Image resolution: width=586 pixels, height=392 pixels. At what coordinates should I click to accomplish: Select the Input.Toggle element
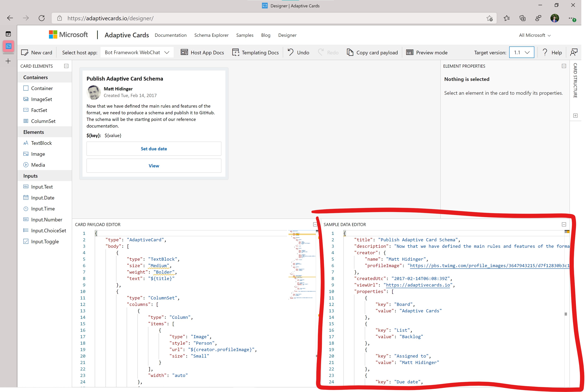coord(45,241)
